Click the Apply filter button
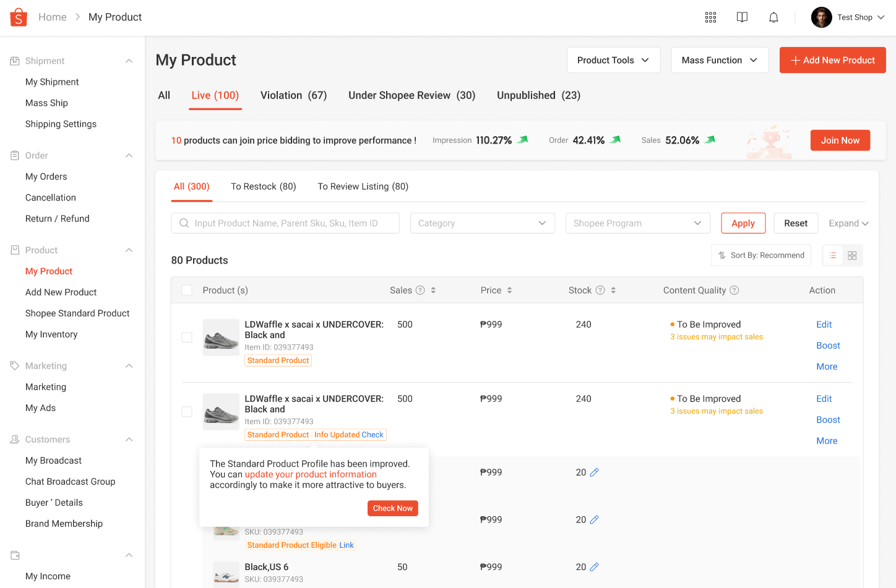The width and height of the screenshot is (896, 588). click(x=743, y=223)
